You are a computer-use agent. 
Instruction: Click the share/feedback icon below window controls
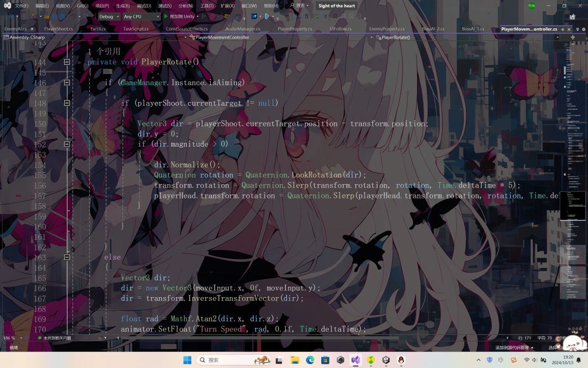(572, 16)
